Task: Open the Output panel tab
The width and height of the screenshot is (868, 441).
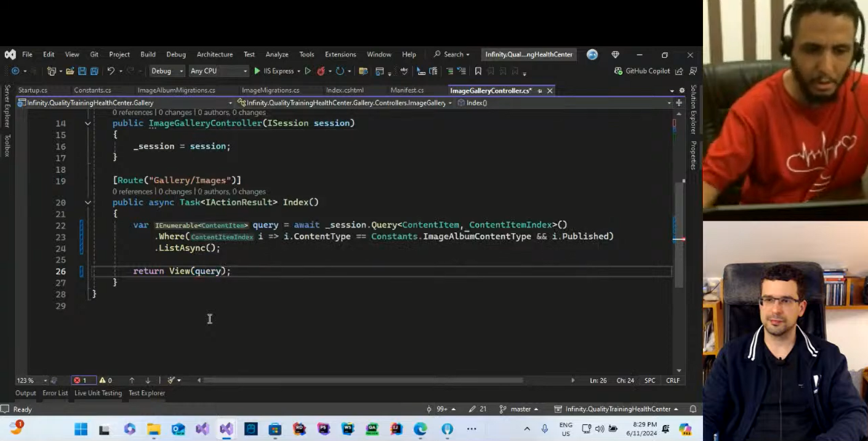Action: 26,393
